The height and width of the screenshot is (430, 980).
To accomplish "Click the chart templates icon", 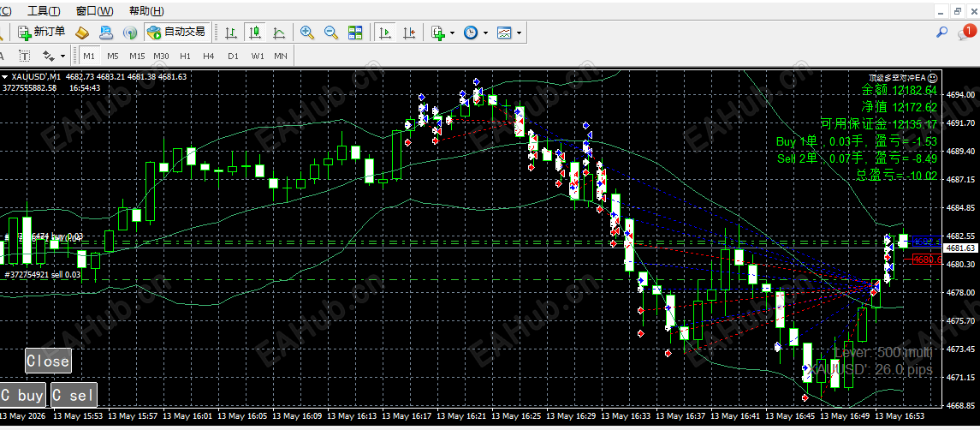I will [x=504, y=33].
